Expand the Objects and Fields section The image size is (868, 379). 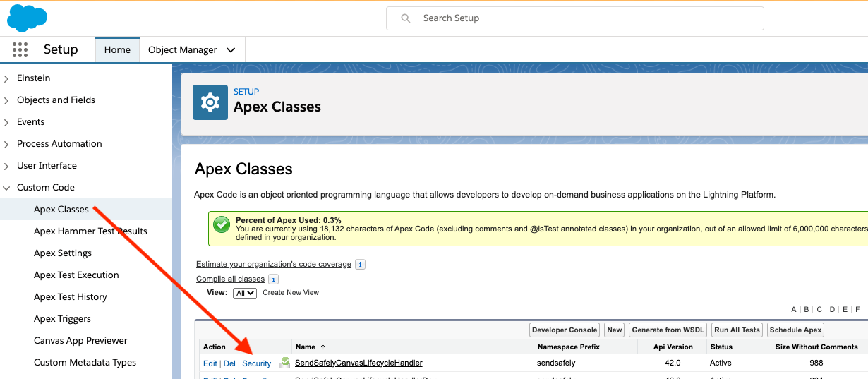point(6,100)
